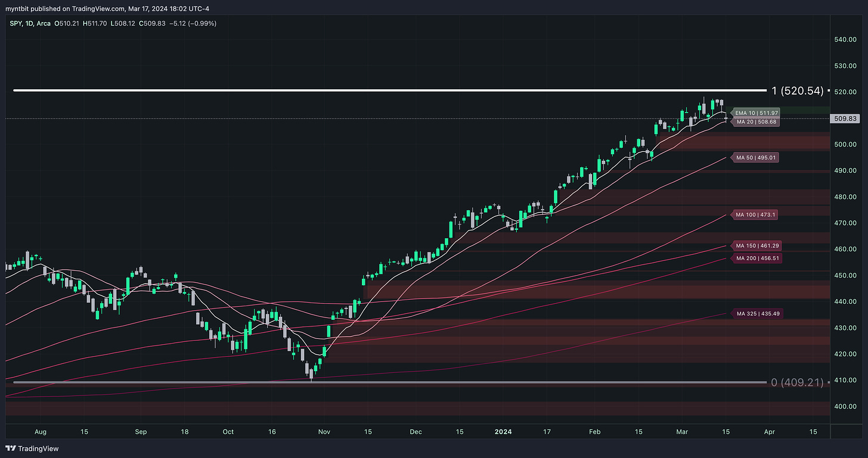Click the Nov date axis label

click(x=324, y=431)
